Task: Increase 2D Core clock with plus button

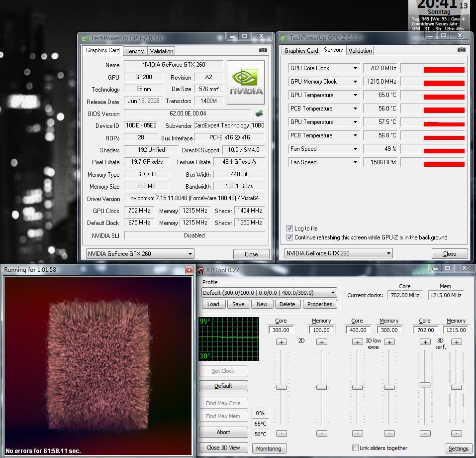Action: coord(282,342)
